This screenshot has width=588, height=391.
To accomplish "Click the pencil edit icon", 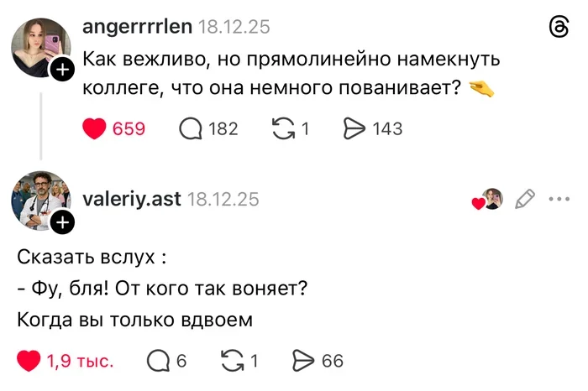I will tap(524, 199).
